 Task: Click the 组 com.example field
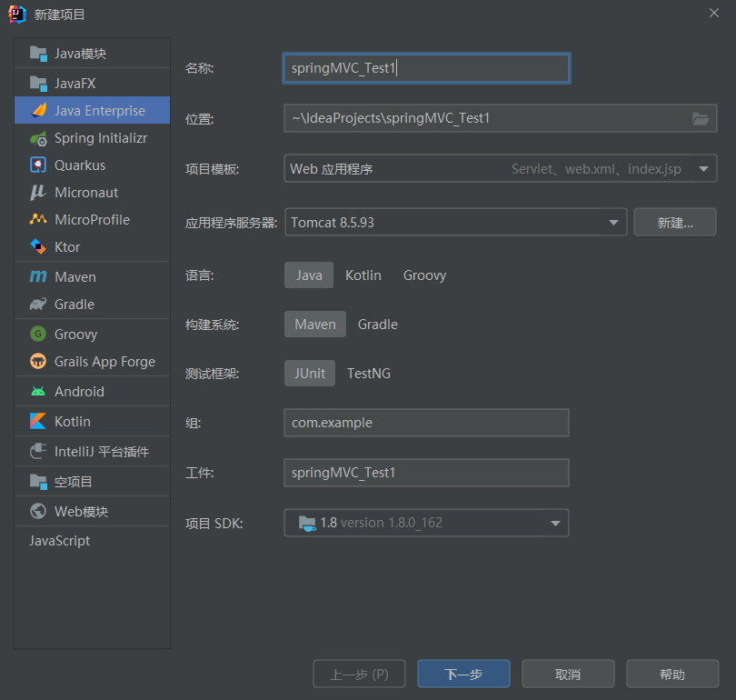(426, 423)
